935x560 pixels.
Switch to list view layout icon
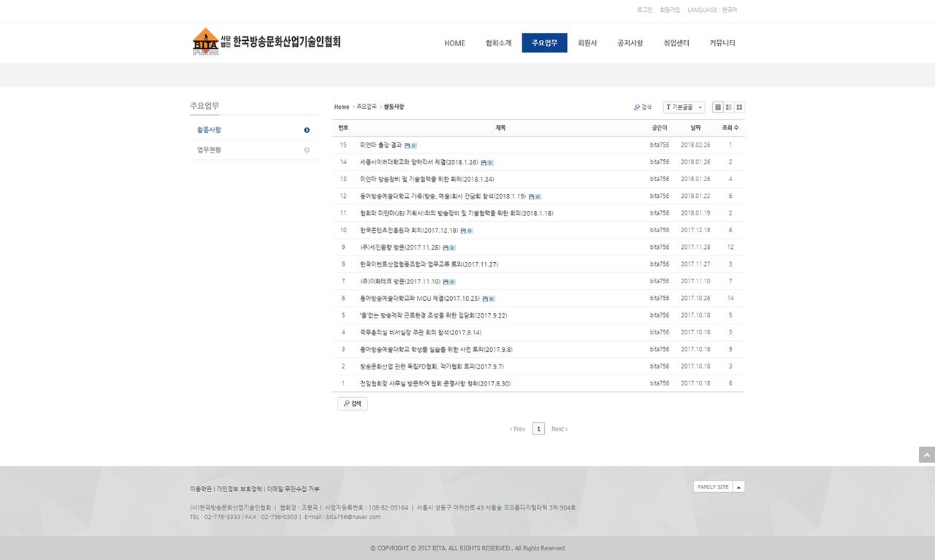click(x=718, y=107)
